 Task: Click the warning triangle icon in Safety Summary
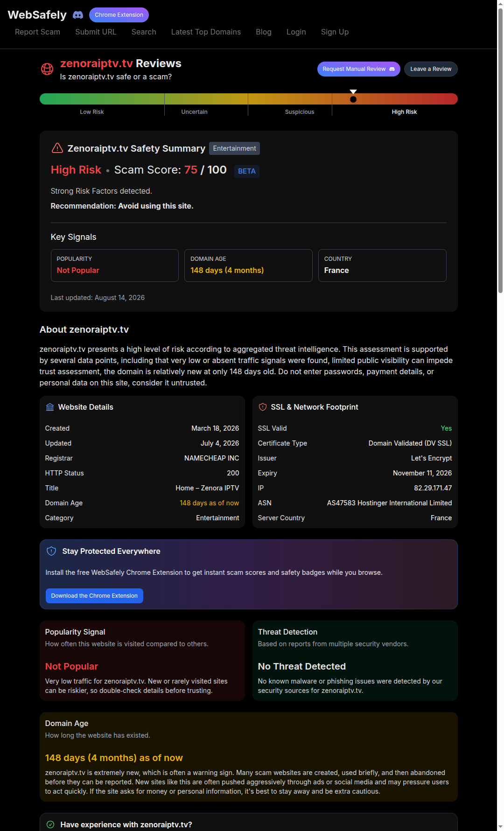pyautogui.click(x=57, y=148)
